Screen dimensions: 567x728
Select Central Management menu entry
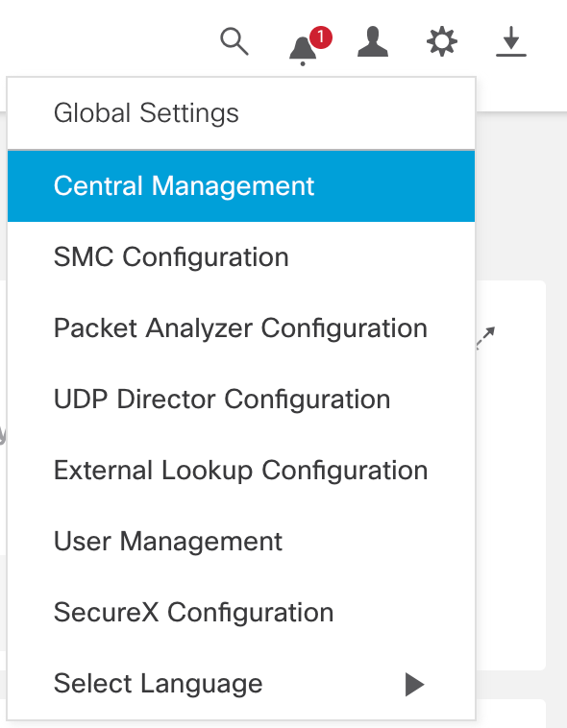pyautogui.click(x=241, y=185)
